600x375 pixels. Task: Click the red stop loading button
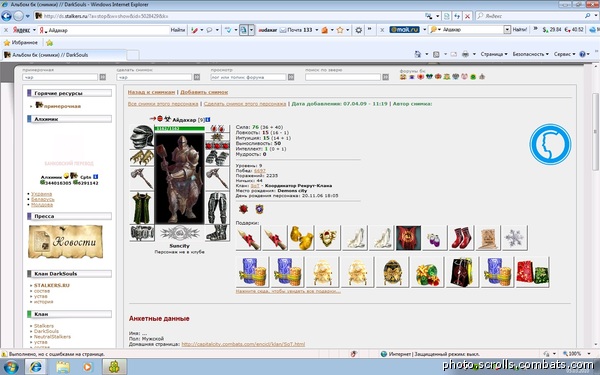click(467, 16)
